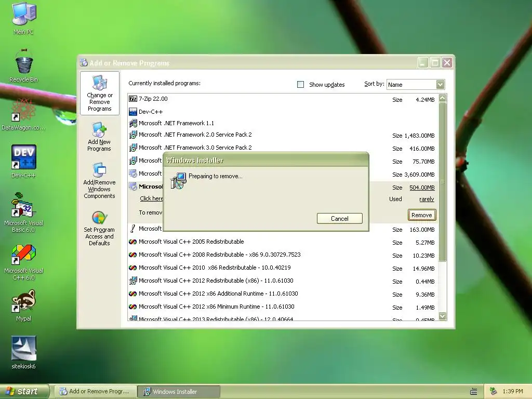Viewport: 532px width, 399px height.
Task: Switch to Windows Installer taskbar button
Action: [x=179, y=392]
